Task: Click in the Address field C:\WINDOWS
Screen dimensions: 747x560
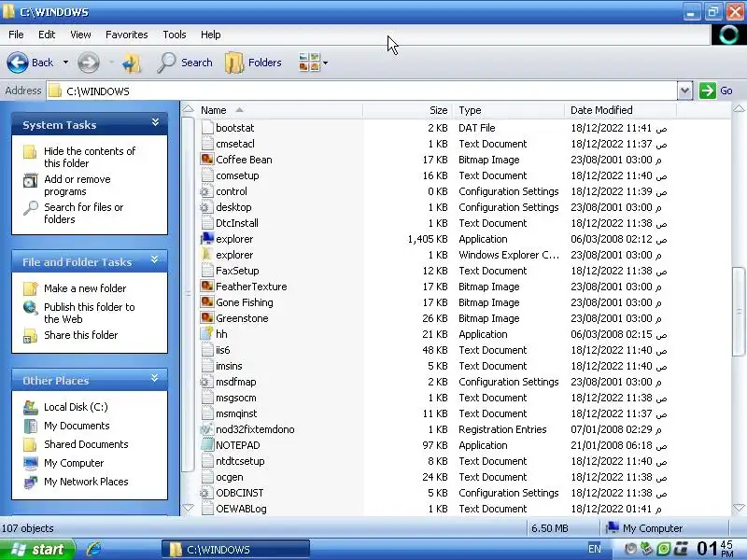Action: (362, 91)
